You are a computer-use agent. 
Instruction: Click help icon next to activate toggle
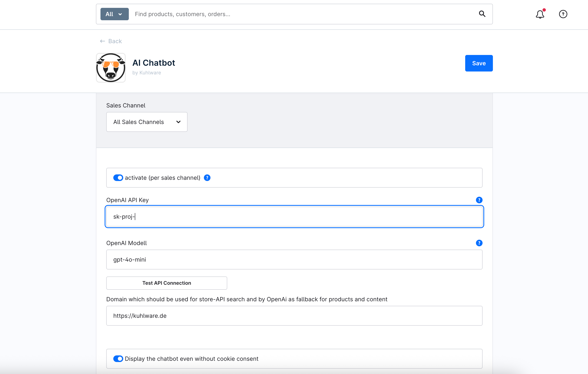pyautogui.click(x=207, y=178)
